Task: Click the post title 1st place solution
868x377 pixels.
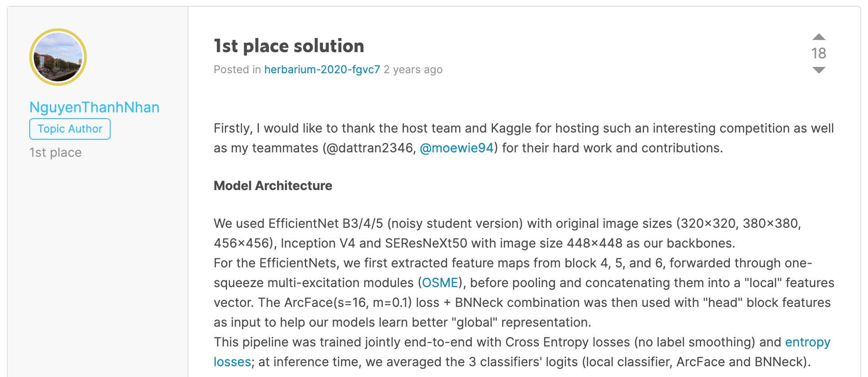Action: (x=289, y=46)
